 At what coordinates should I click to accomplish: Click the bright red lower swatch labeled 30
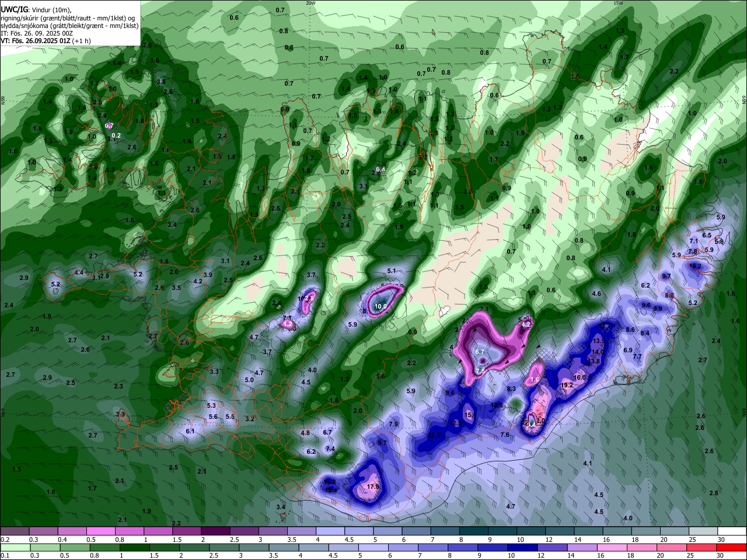[x=732, y=547]
